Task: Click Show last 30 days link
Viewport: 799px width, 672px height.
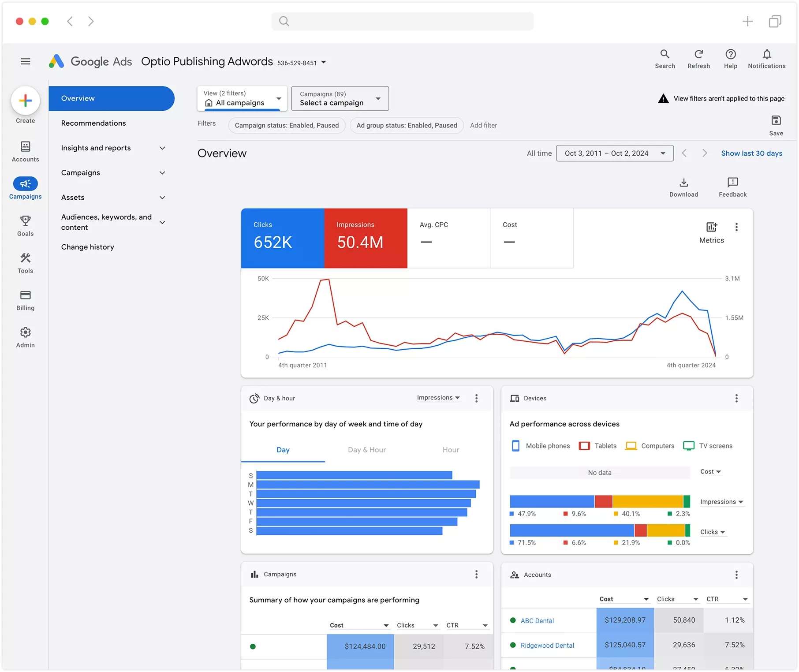Action: click(751, 153)
